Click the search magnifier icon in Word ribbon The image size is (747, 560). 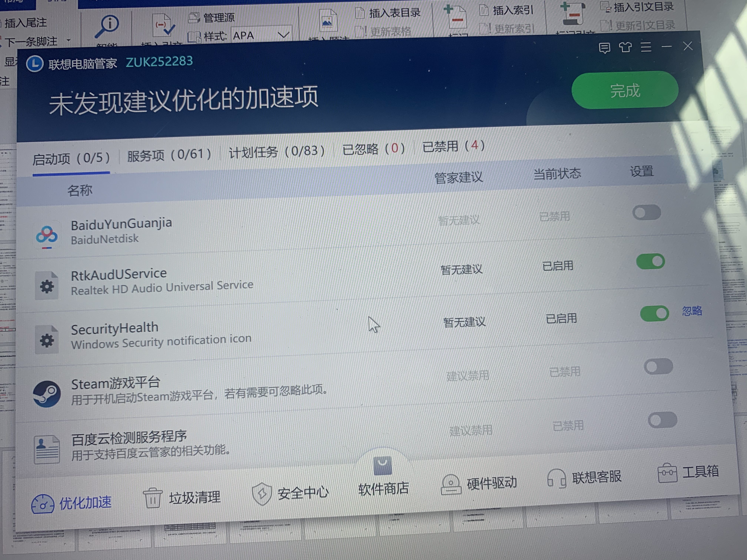(107, 26)
